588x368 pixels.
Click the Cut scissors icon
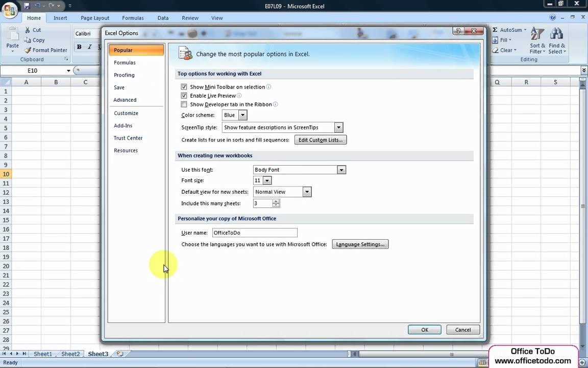[28, 30]
